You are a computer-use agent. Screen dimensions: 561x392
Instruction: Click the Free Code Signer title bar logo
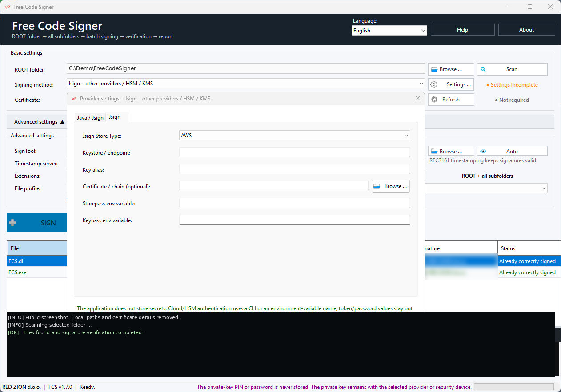coord(7,7)
